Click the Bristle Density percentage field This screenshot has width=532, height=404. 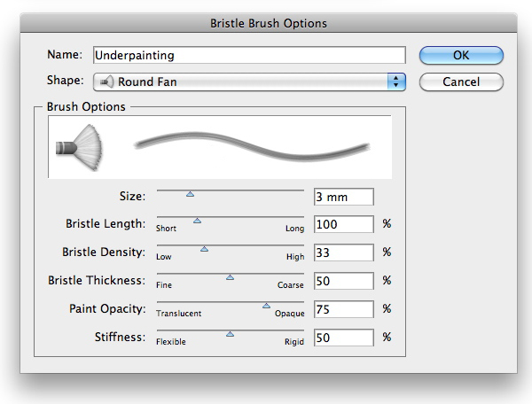click(343, 253)
